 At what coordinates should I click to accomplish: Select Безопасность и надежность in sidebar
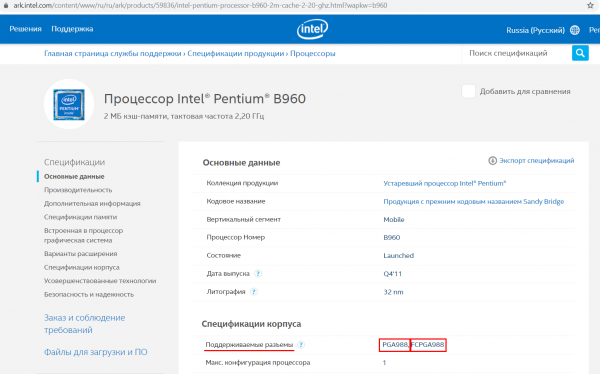[89, 294]
